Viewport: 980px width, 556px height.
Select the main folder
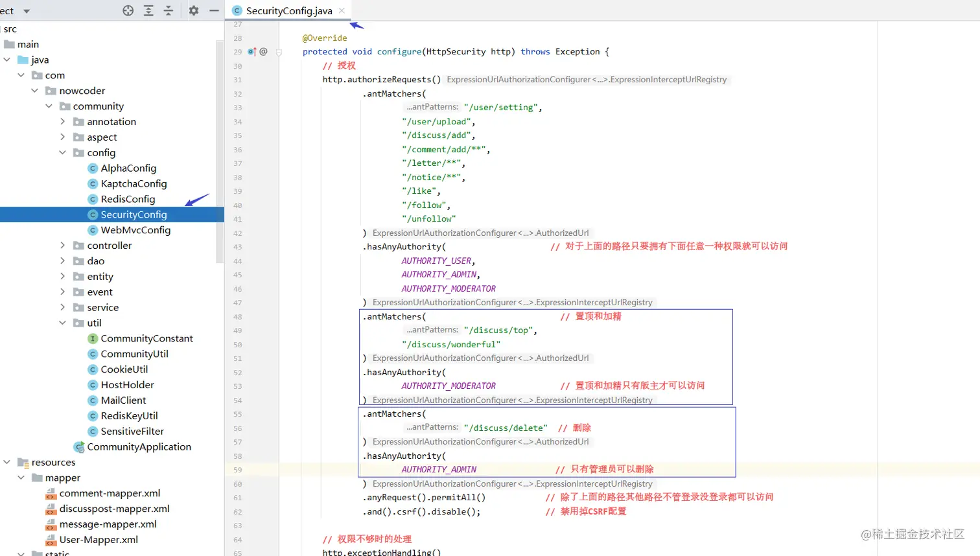pyautogui.click(x=28, y=44)
